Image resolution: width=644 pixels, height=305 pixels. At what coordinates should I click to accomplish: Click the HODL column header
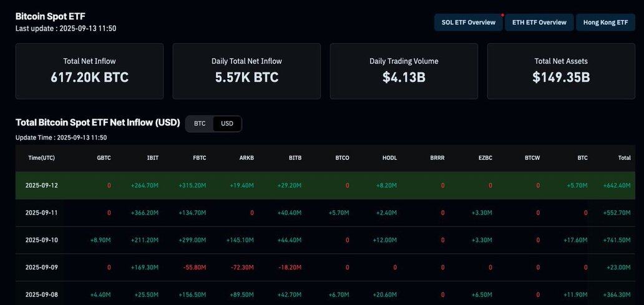(x=390, y=158)
